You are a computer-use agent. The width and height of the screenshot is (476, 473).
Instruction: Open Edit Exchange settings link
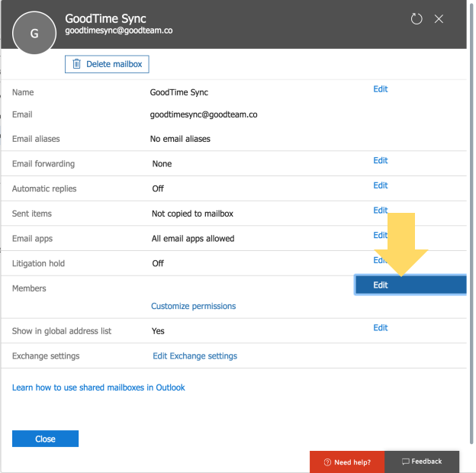point(195,356)
